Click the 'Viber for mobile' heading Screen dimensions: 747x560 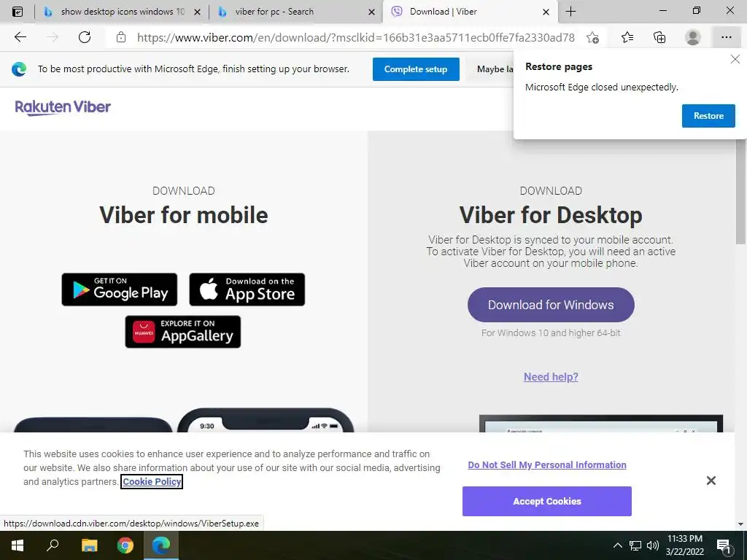click(x=183, y=215)
